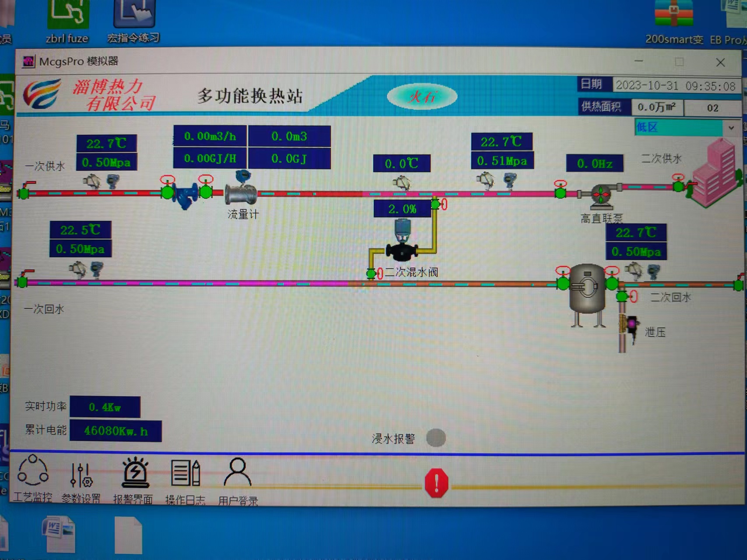Click the green valve left of 高直联泵

(560, 192)
